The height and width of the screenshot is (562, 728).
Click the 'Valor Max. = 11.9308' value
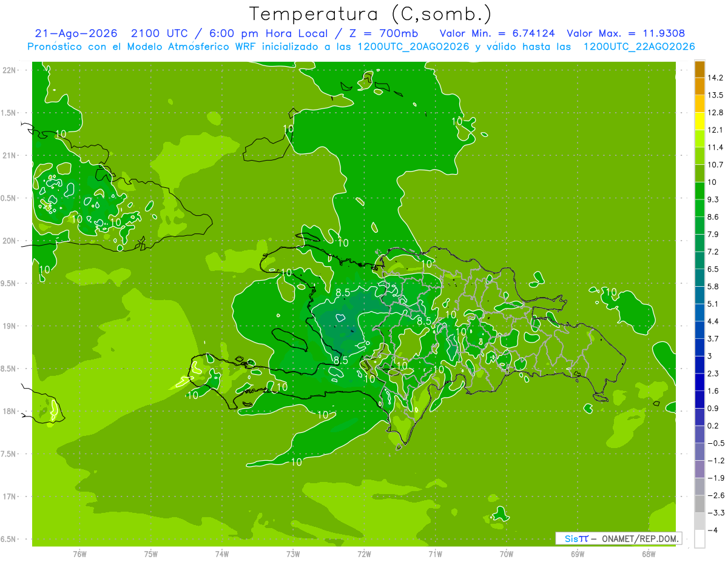click(x=625, y=33)
